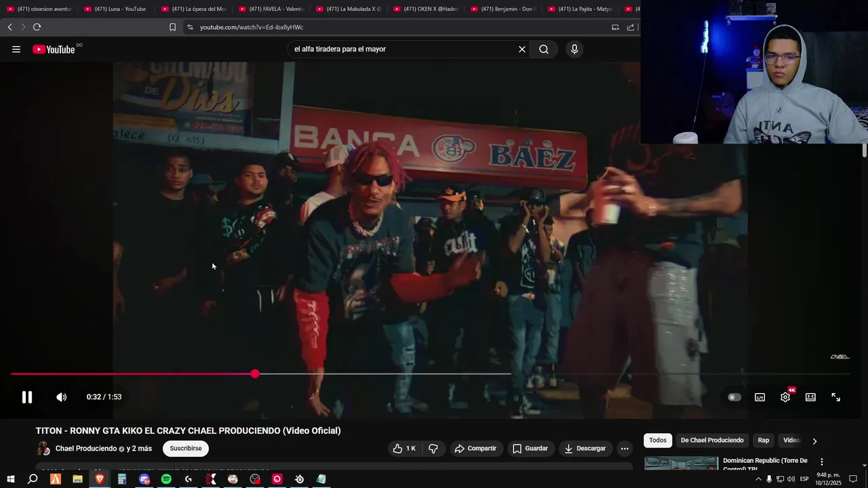This screenshot has width=868, height=488.
Task: Subscribe with the Suscribirse button
Action: click(x=186, y=449)
